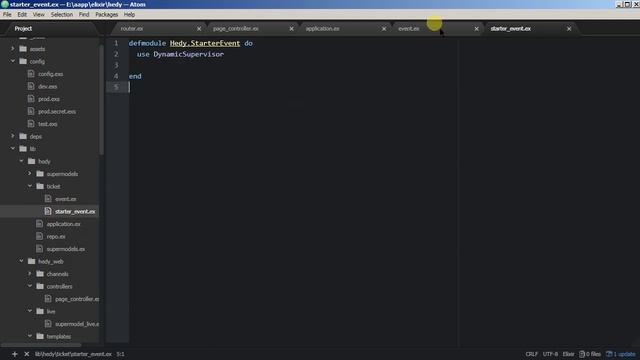Image resolution: width=640 pixels, height=360 pixels.
Task: Open the View menu
Action: 39,14
